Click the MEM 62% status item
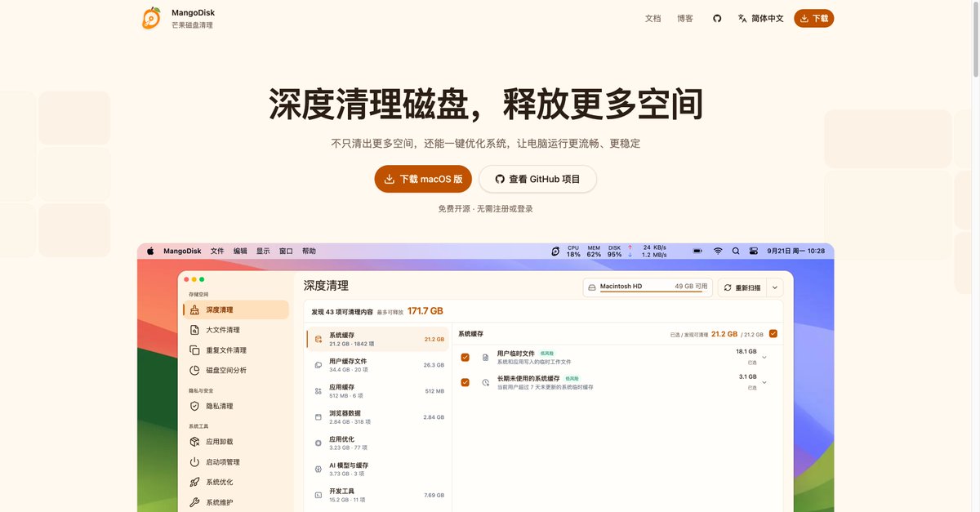980x512 pixels. point(594,252)
